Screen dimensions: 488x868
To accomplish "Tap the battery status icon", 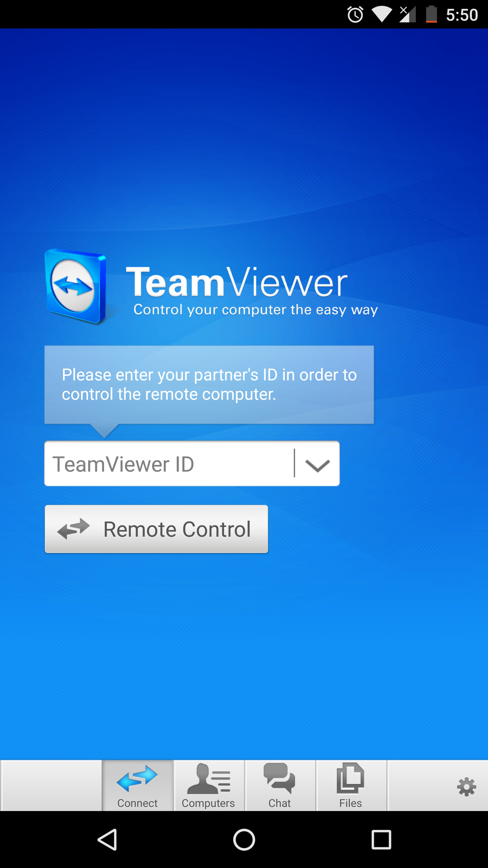I will click(431, 15).
